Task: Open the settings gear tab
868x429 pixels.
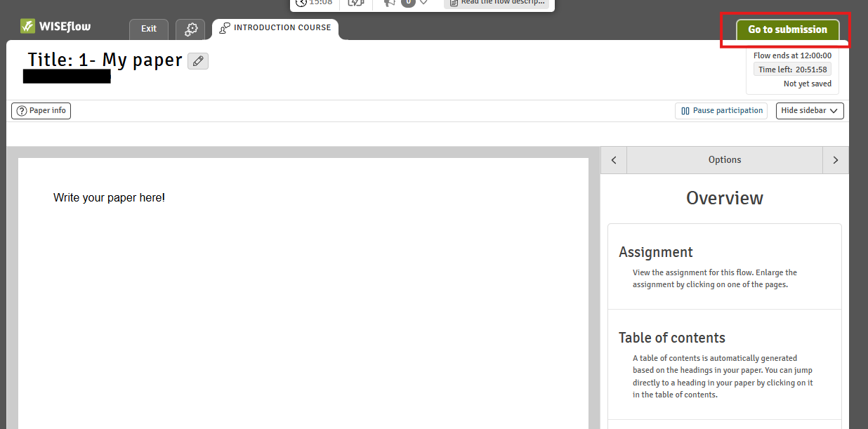Action: tap(191, 29)
